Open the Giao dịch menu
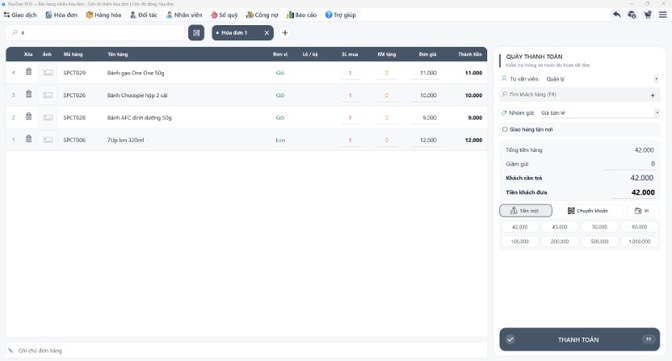672x361 pixels. pyautogui.click(x=20, y=15)
